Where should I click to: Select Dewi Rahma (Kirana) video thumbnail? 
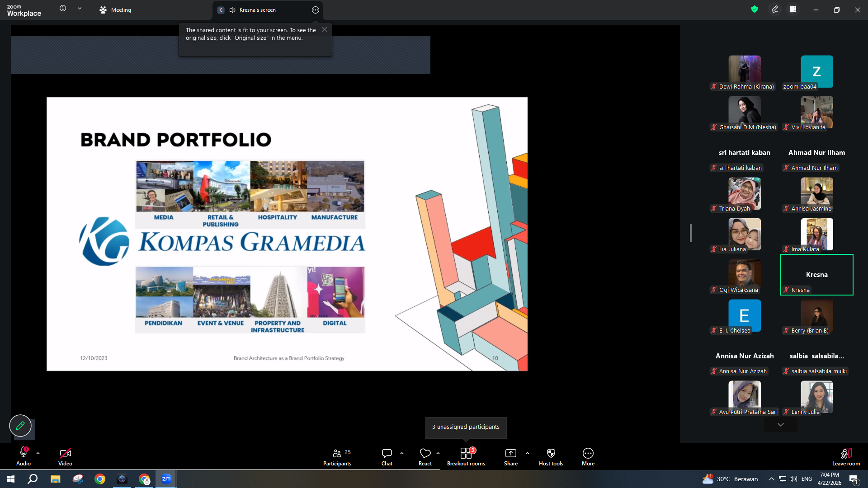(745, 71)
